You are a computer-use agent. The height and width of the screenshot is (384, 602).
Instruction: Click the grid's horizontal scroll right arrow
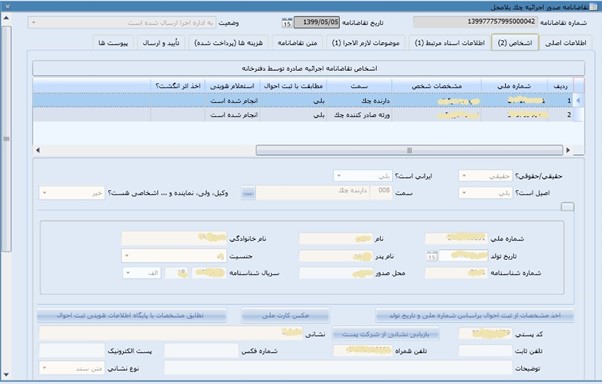[568, 150]
